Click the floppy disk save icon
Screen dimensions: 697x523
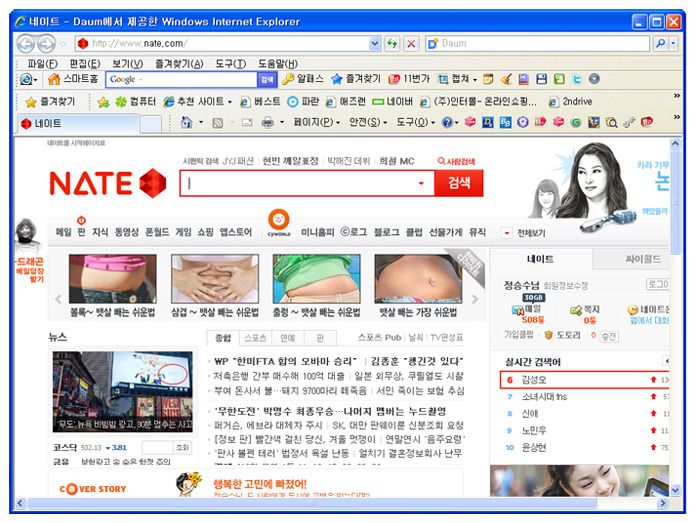point(541,79)
